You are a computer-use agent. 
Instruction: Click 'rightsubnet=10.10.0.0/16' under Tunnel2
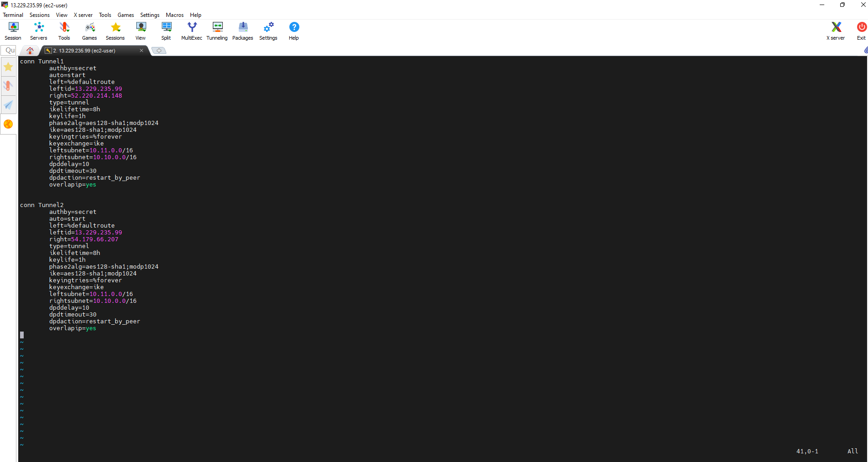pyautogui.click(x=93, y=301)
